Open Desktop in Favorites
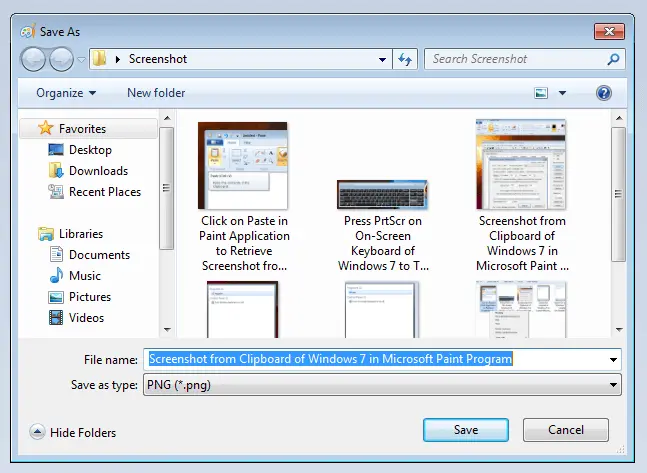 pos(89,150)
